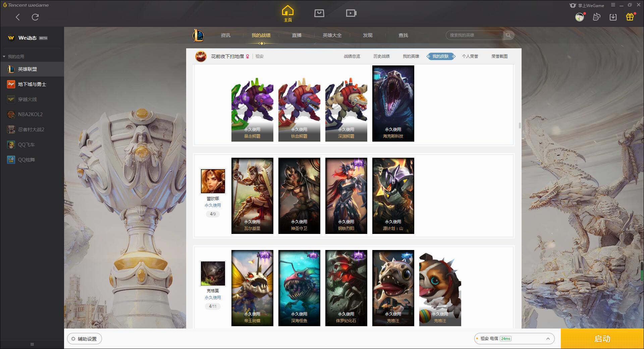Open 暴走鳄霸 skin thumbnail

coord(252,103)
